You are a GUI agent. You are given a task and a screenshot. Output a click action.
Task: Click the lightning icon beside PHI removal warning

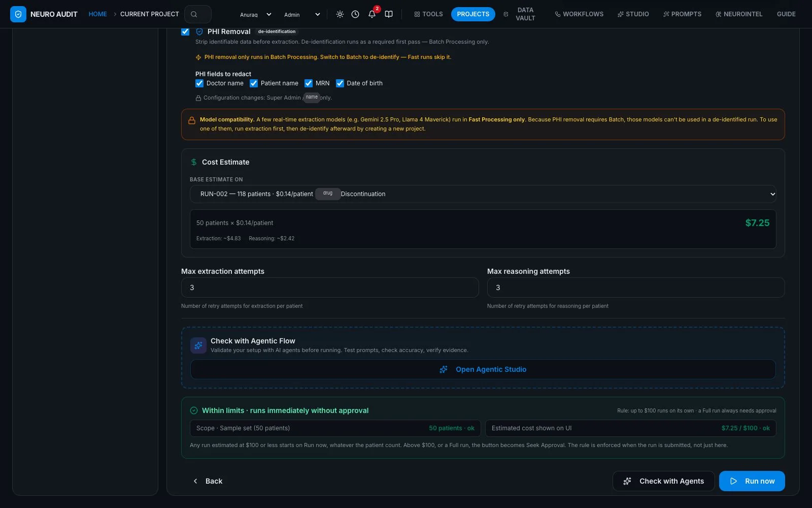tap(198, 57)
